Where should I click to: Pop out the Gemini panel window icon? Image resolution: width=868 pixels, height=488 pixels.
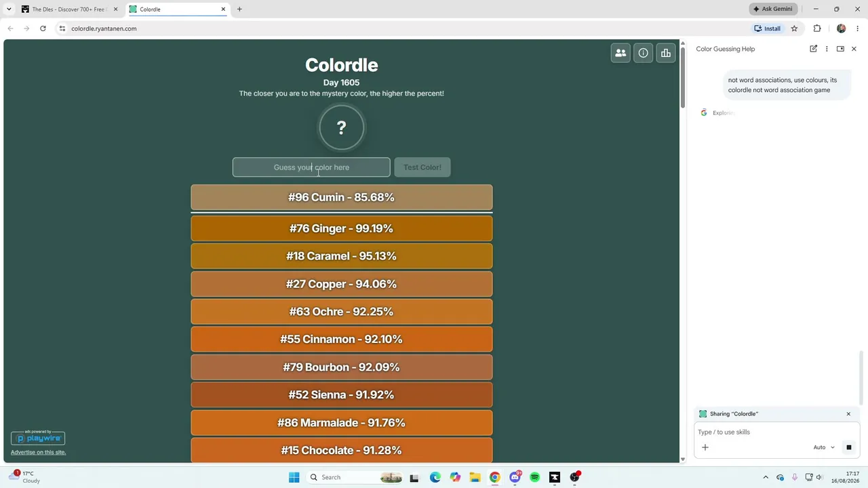pyautogui.click(x=840, y=49)
